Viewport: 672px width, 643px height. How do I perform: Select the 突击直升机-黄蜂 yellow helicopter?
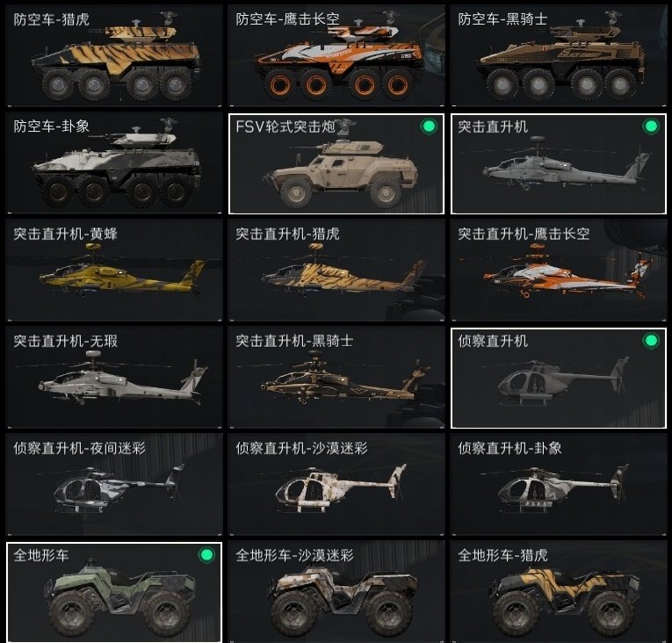114,271
